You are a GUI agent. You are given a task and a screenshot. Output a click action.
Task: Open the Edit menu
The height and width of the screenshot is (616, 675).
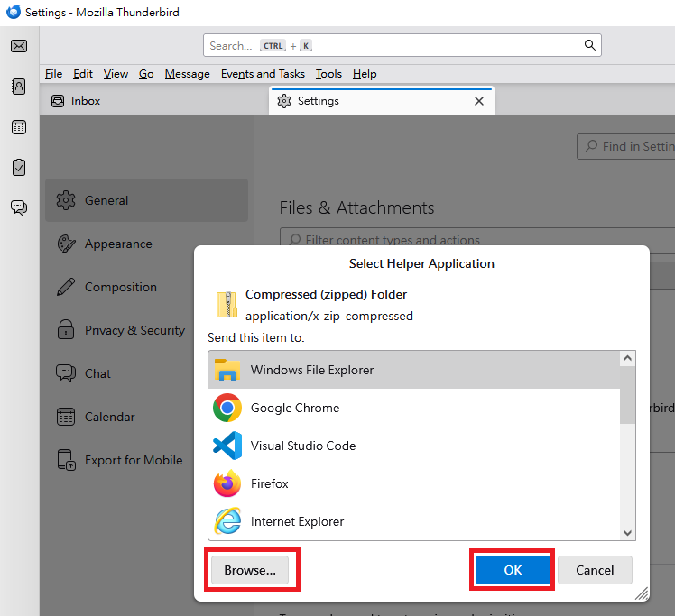click(x=83, y=74)
